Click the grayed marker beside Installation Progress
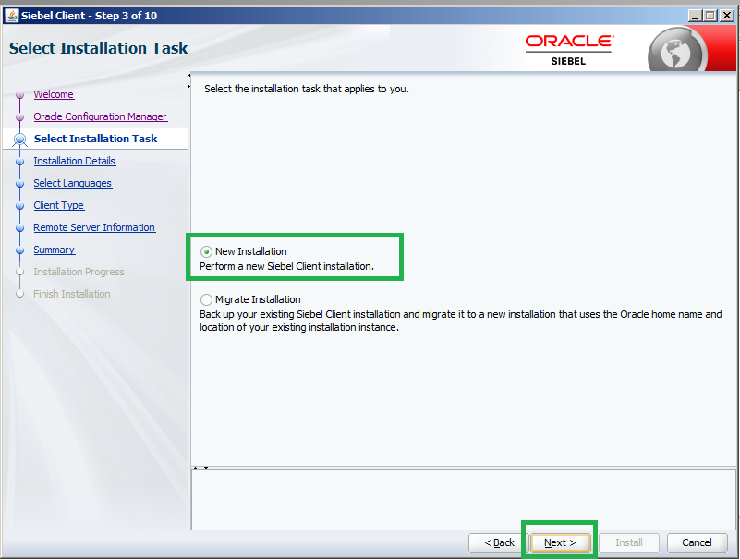Screen dimensions: 740x560 [x=20, y=272]
